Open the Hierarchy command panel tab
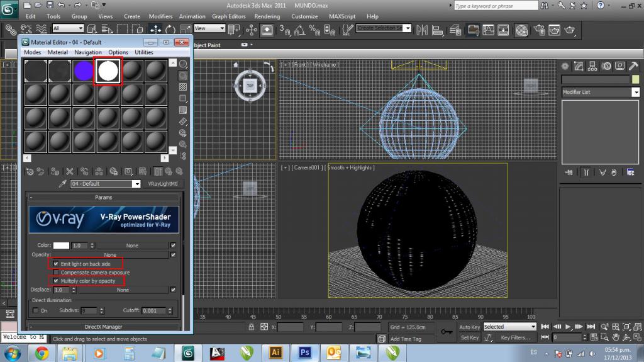644x362 pixels. [x=592, y=66]
